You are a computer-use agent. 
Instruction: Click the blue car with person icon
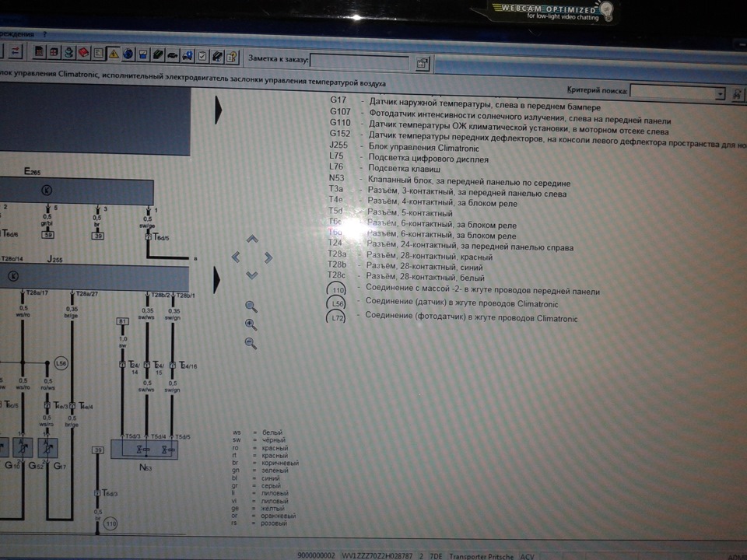pyautogui.click(x=188, y=56)
